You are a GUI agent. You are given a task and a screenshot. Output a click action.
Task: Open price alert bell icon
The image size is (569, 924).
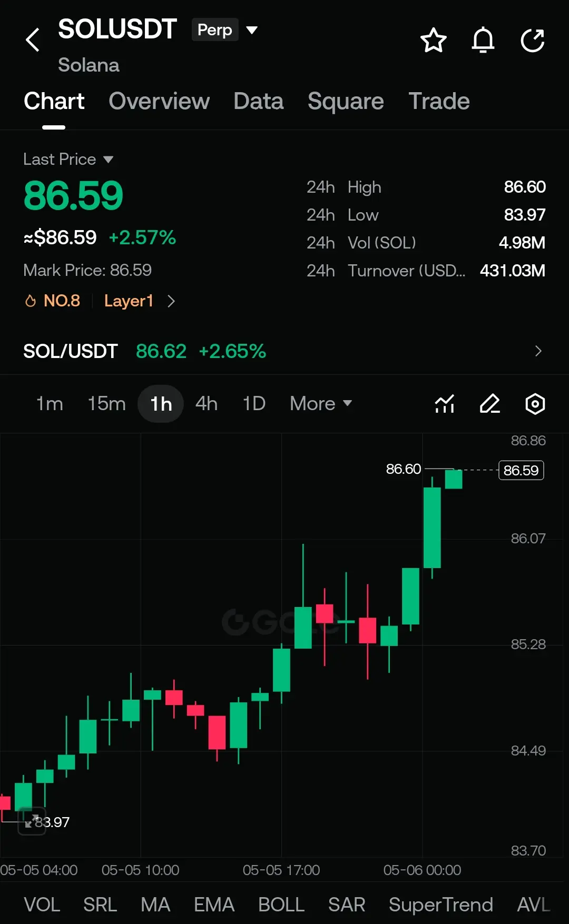[483, 40]
